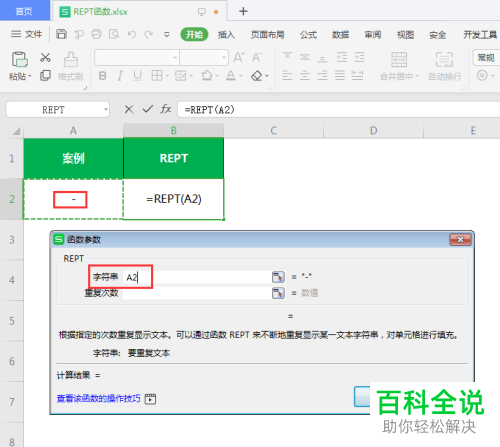The height and width of the screenshot is (447, 500).
Task: Click the fill color bucket icon
Action: tap(207, 76)
